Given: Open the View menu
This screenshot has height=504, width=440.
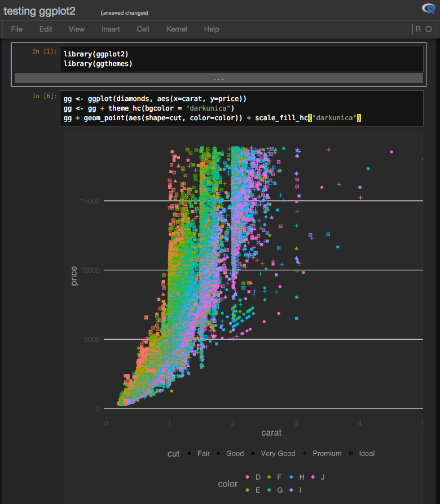Looking at the screenshot, I should click(x=77, y=29).
